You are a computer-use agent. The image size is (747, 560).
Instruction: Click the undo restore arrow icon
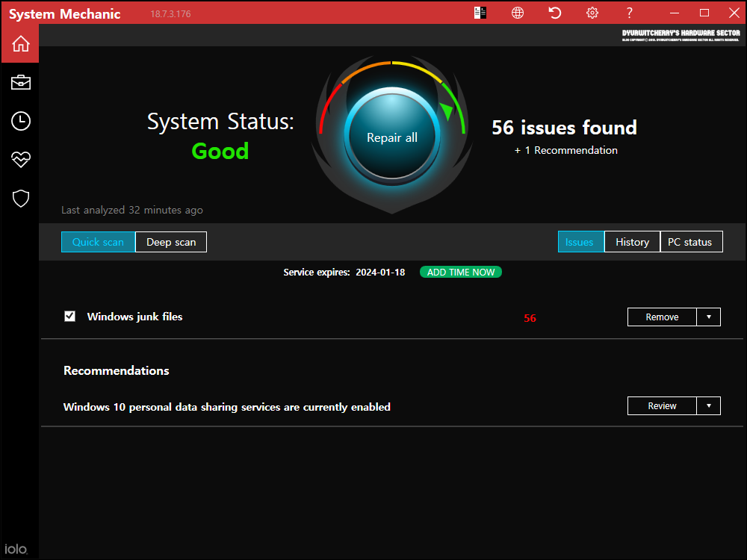pos(554,13)
